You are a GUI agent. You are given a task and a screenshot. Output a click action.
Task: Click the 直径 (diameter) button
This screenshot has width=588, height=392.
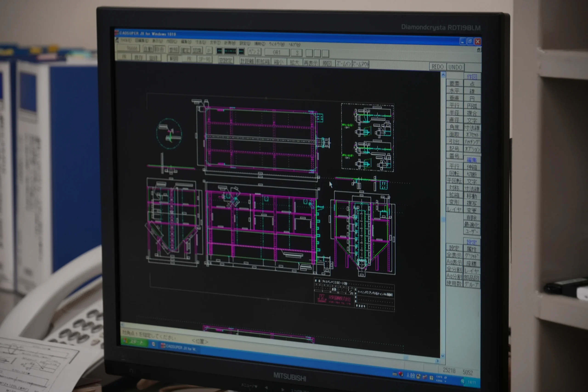(x=455, y=120)
